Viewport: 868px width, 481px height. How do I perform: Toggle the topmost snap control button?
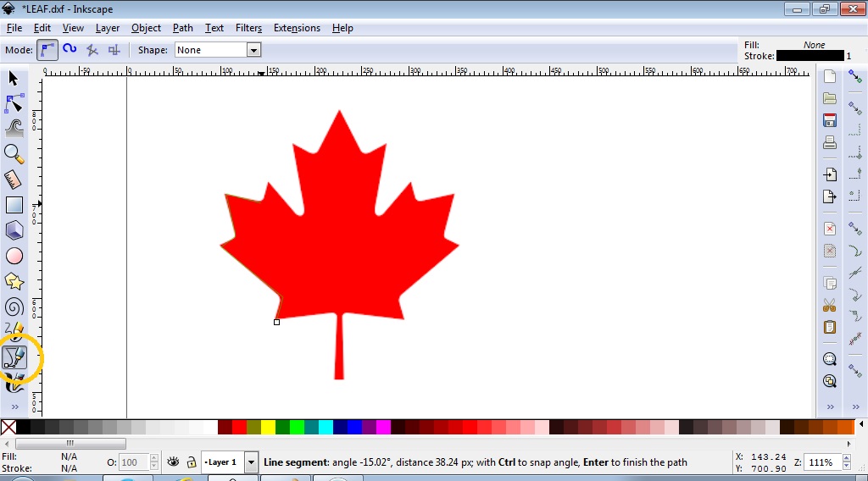coord(855,76)
